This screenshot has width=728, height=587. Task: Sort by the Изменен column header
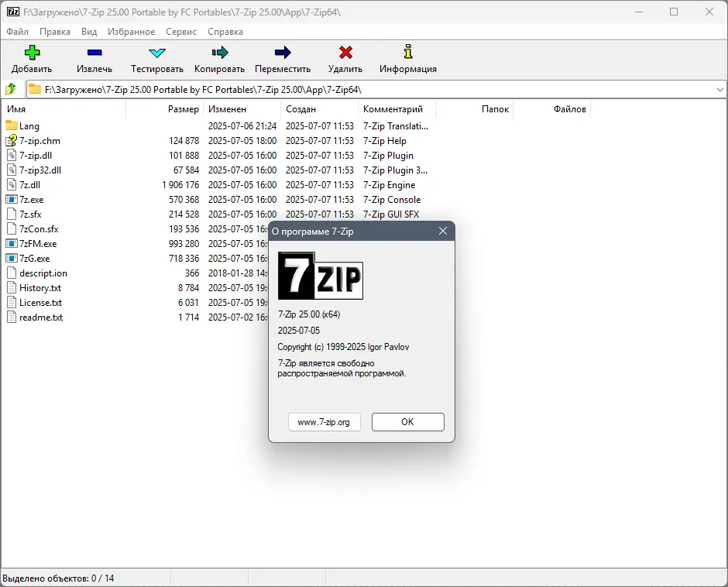pyautogui.click(x=242, y=109)
